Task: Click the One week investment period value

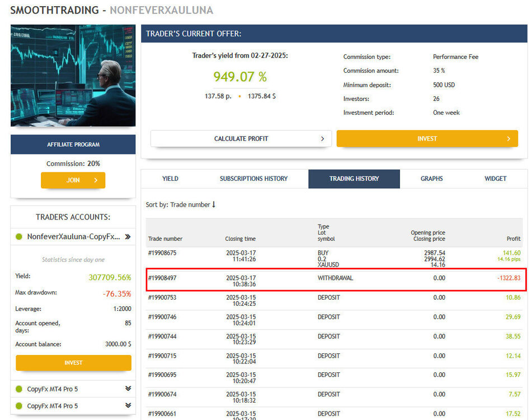Action: click(x=446, y=113)
